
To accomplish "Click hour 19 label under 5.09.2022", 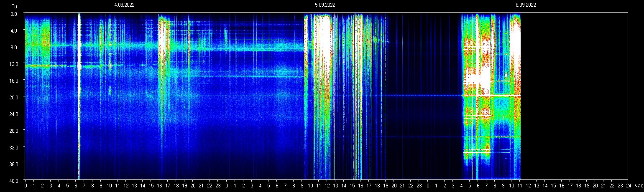I will [386, 186].
